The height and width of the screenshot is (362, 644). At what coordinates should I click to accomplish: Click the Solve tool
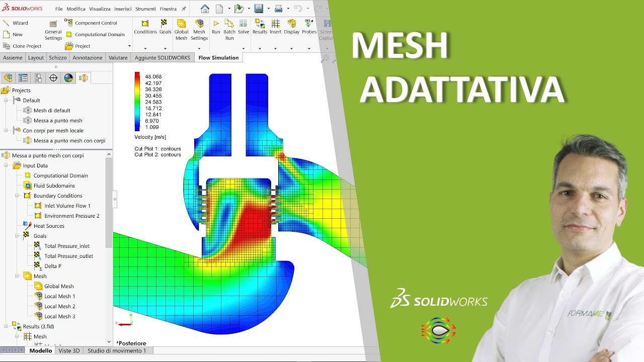pos(244,27)
